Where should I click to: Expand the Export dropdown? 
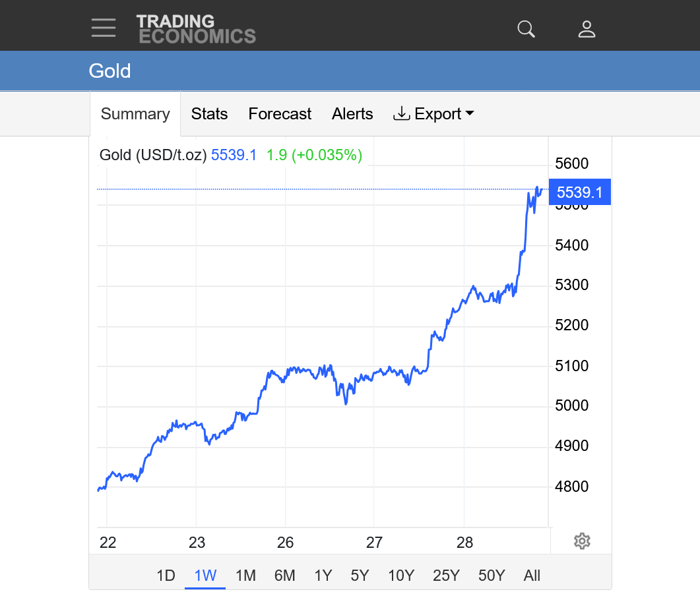(x=434, y=114)
